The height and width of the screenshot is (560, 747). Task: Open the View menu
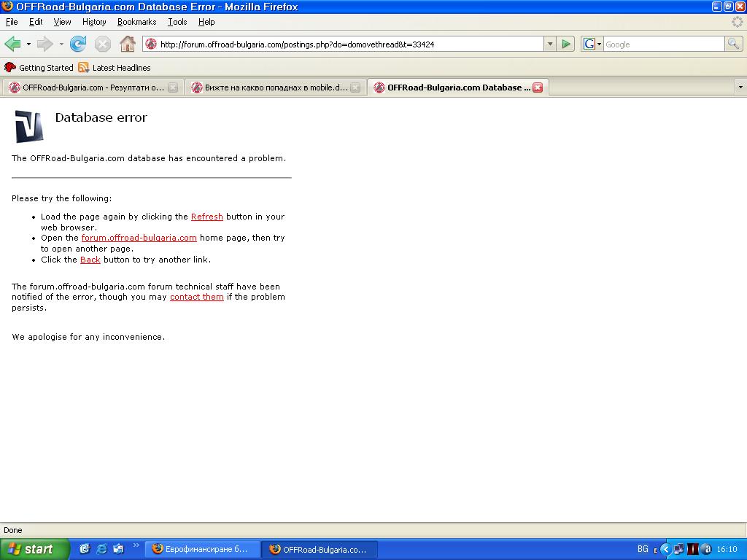pyautogui.click(x=63, y=22)
